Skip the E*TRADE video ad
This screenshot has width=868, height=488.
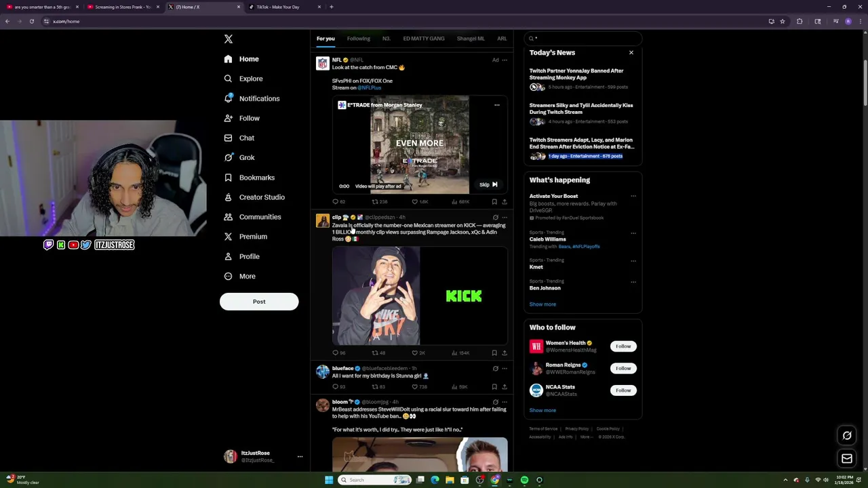pos(488,184)
